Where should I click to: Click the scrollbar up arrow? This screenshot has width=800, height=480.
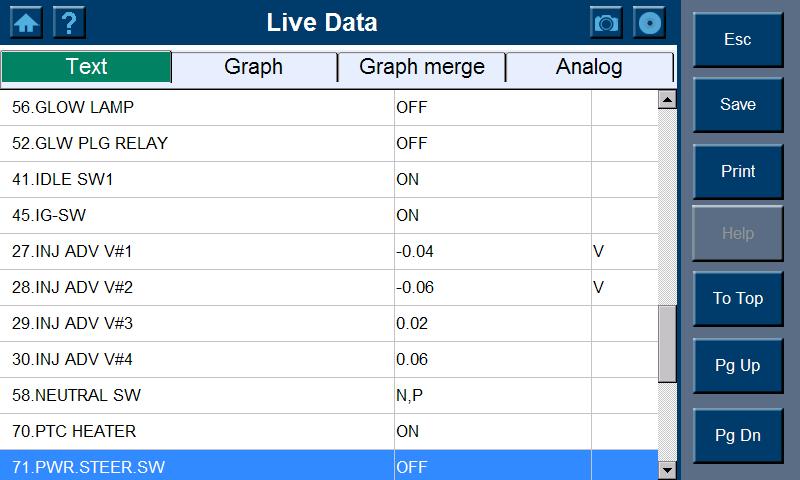tap(667, 99)
